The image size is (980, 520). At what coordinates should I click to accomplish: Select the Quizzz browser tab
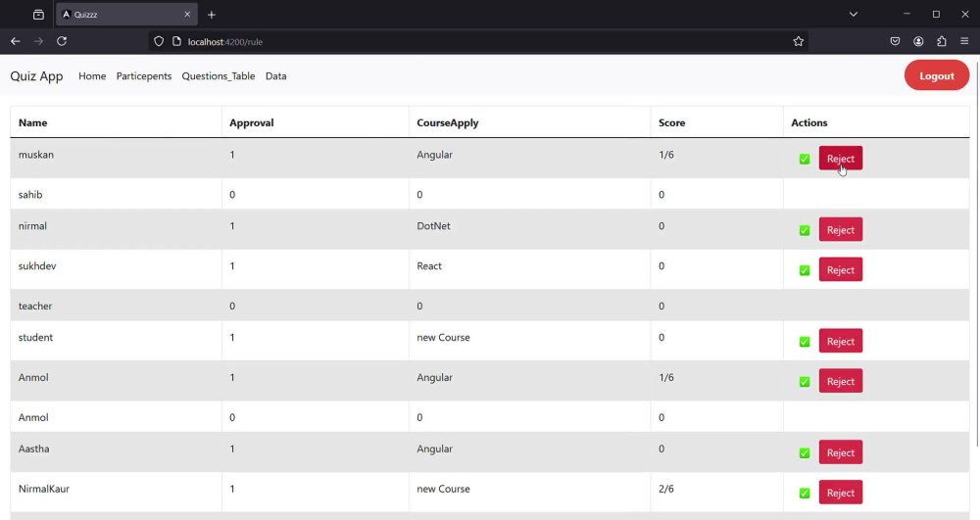126,14
